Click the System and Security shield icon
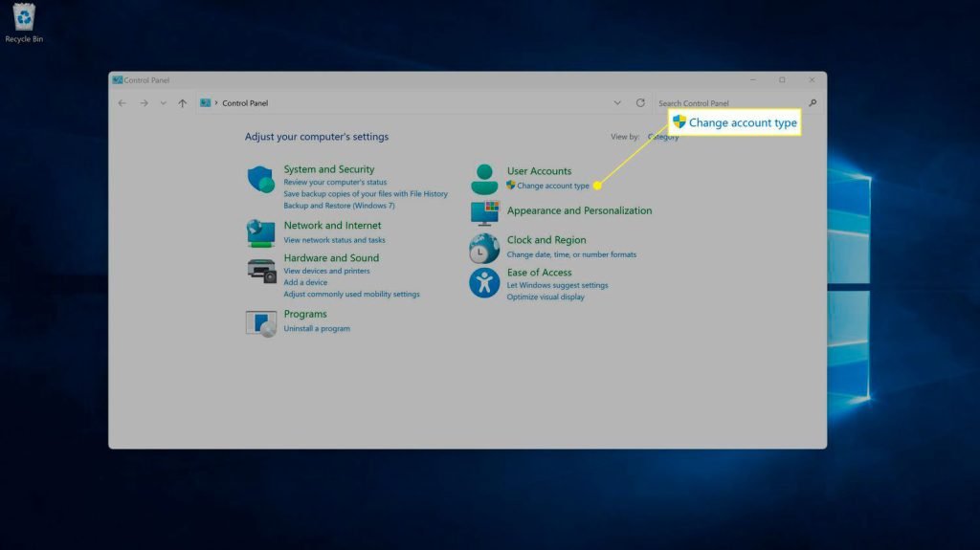 pos(260,180)
